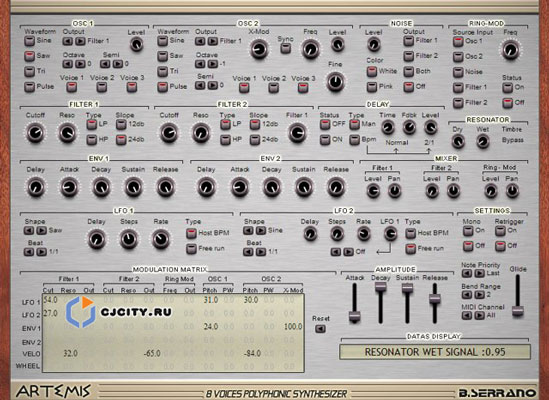Image resolution: width=549 pixels, height=400 pixels.
Task: Click LFO 1 Shape next arrow
Action: click(x=42, y=230)
